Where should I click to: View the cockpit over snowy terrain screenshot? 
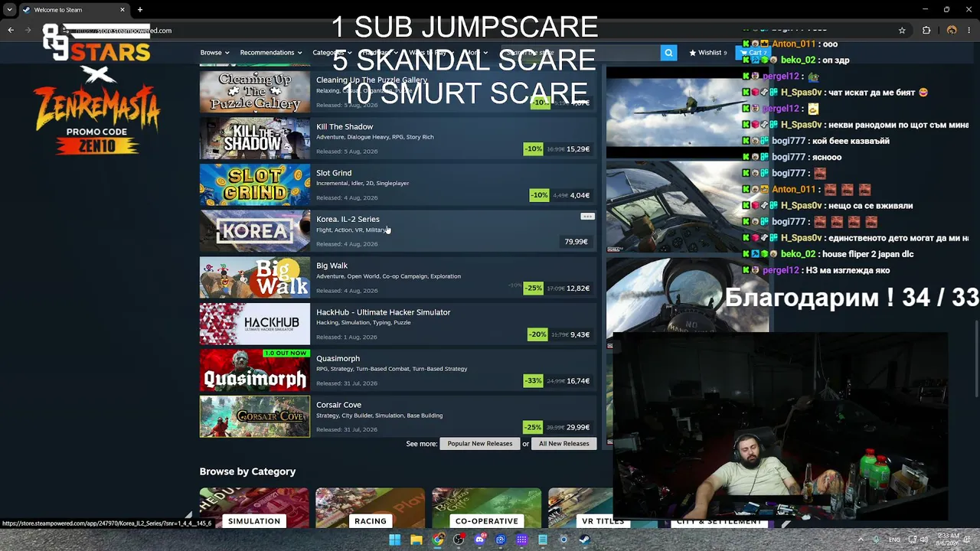point(688,207)
